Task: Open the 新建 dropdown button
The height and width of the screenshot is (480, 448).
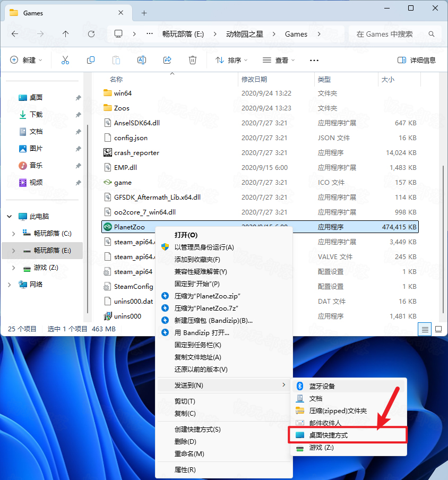Action: pos(26,60)
